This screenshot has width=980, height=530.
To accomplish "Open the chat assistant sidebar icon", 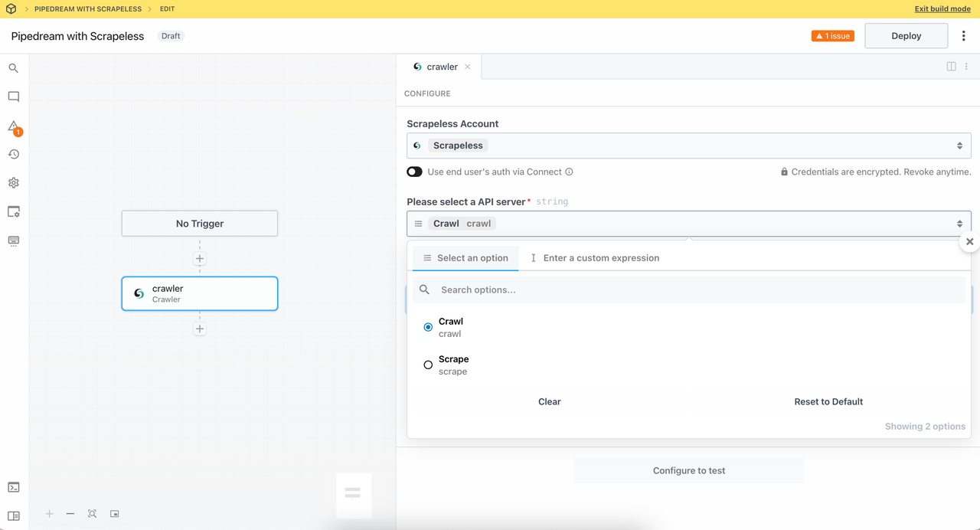I will tap(13, 97).
